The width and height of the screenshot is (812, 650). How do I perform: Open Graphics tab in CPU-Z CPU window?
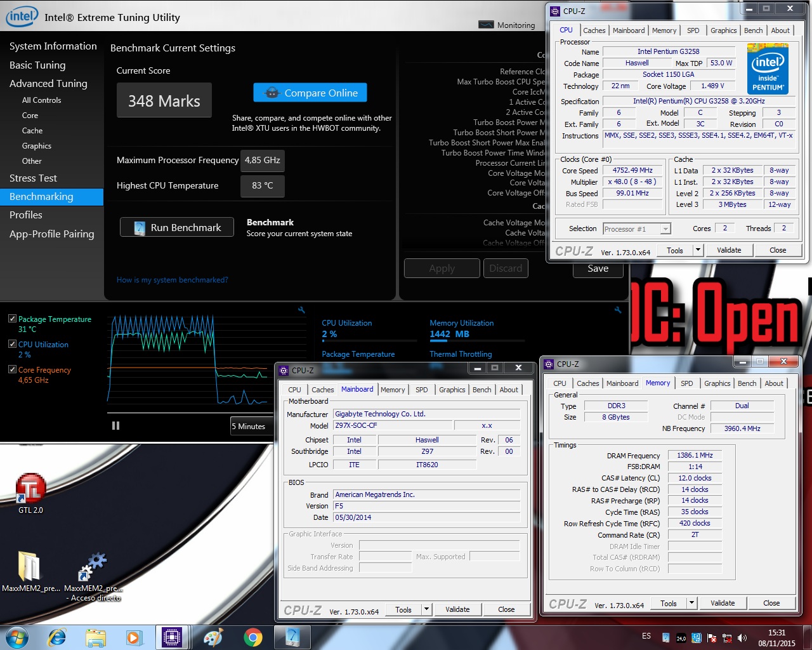tap(723, 30)
